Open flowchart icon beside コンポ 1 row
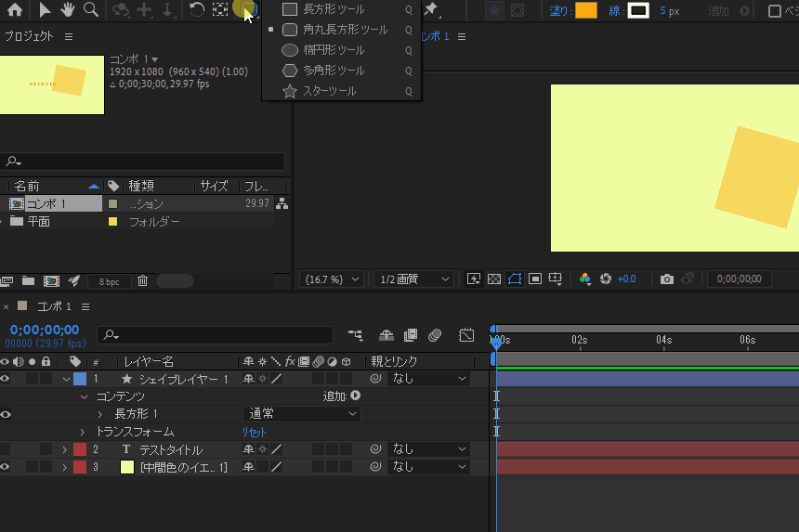The image size is (799, 532). (282, 203)
